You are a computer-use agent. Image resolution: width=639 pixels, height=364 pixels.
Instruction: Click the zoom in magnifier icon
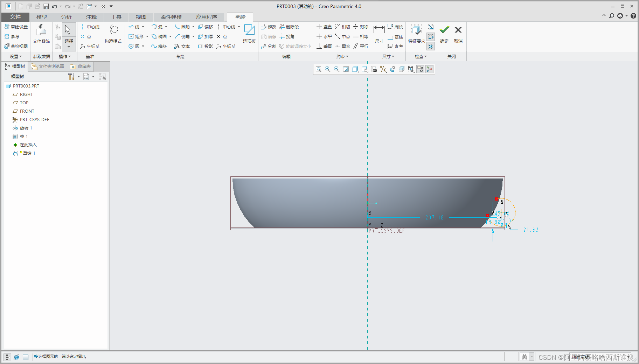pos(328,69)
